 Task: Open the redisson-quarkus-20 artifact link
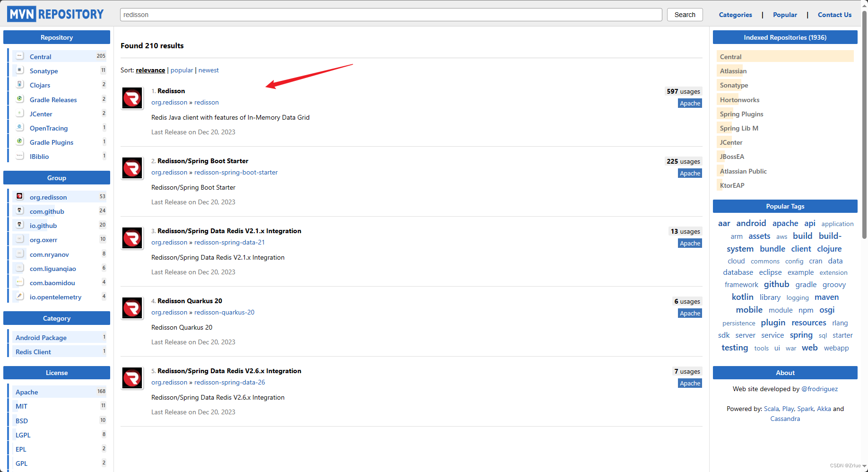pos(224,312)
